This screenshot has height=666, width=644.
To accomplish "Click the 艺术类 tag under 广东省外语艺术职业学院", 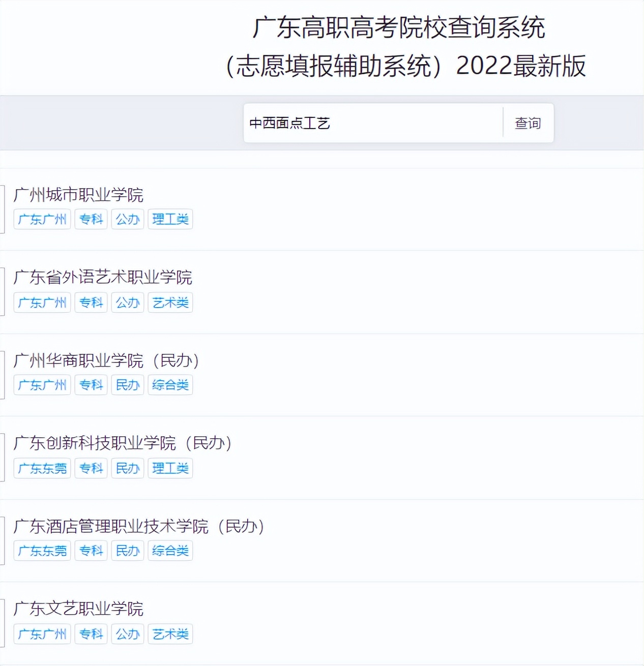I will 170,302.
